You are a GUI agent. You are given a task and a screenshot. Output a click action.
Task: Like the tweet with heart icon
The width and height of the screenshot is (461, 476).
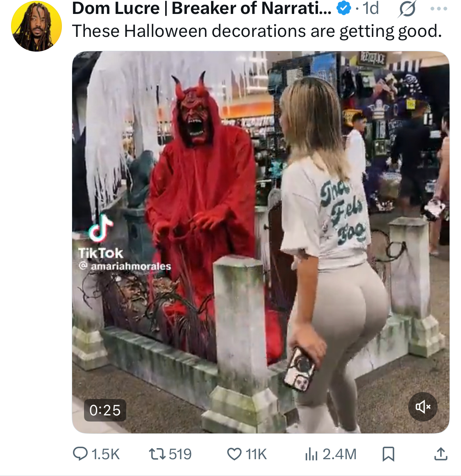coord(234,454)
